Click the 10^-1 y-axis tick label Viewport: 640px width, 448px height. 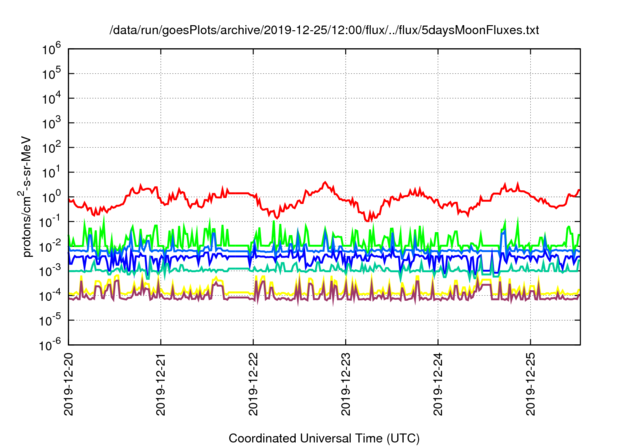(50, 222)
